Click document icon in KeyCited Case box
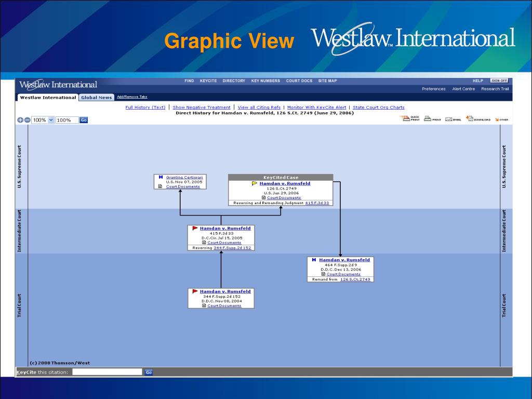 (263, 197)
